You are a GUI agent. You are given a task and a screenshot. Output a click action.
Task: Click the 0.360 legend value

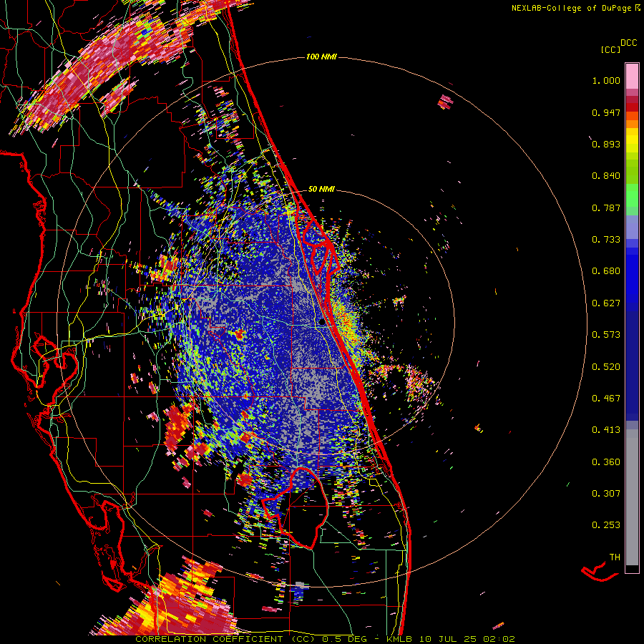606,462
